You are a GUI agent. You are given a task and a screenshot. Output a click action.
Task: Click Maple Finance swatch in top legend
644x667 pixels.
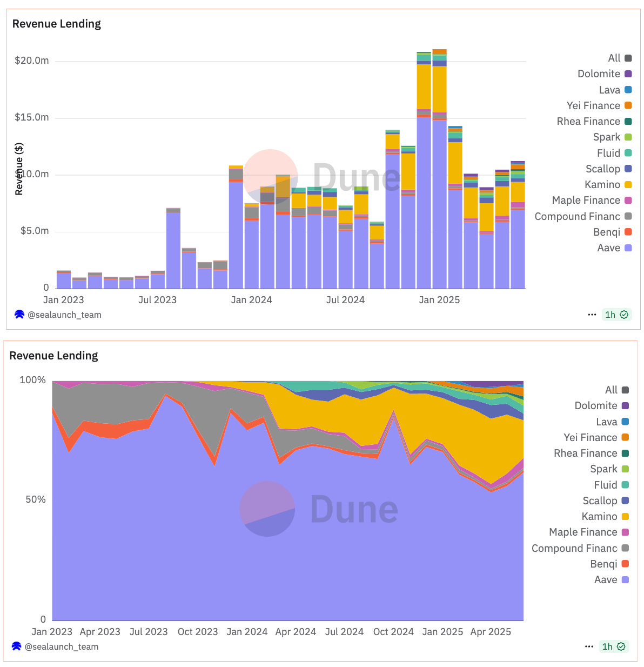pos(628,201)
